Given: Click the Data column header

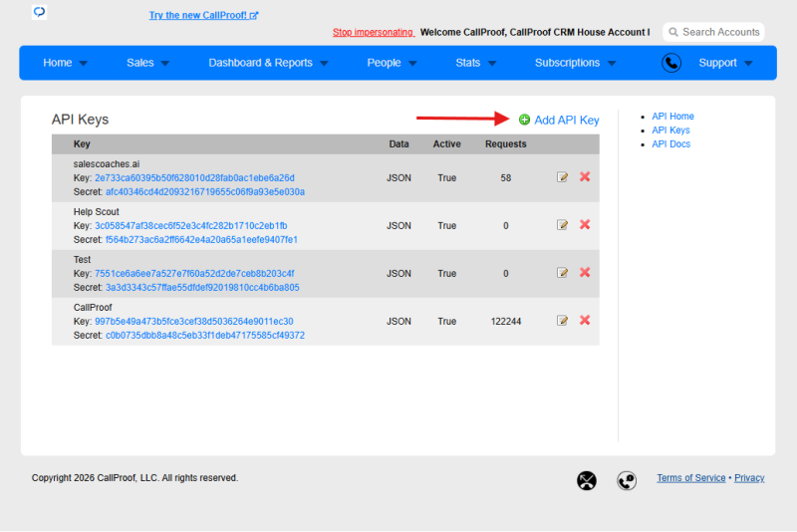Looking at the screenshot, I should tap(398, 143).
